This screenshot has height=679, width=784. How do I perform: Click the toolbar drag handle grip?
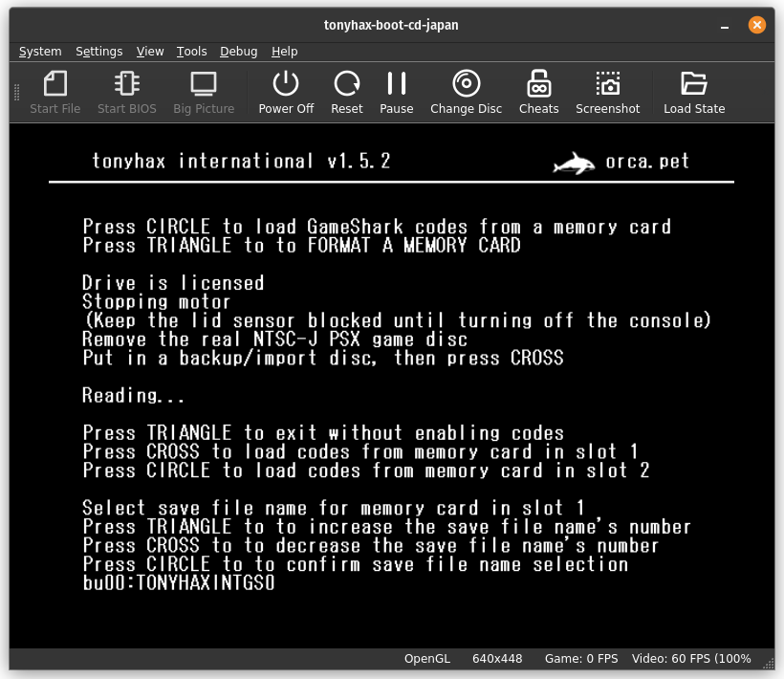16,93
